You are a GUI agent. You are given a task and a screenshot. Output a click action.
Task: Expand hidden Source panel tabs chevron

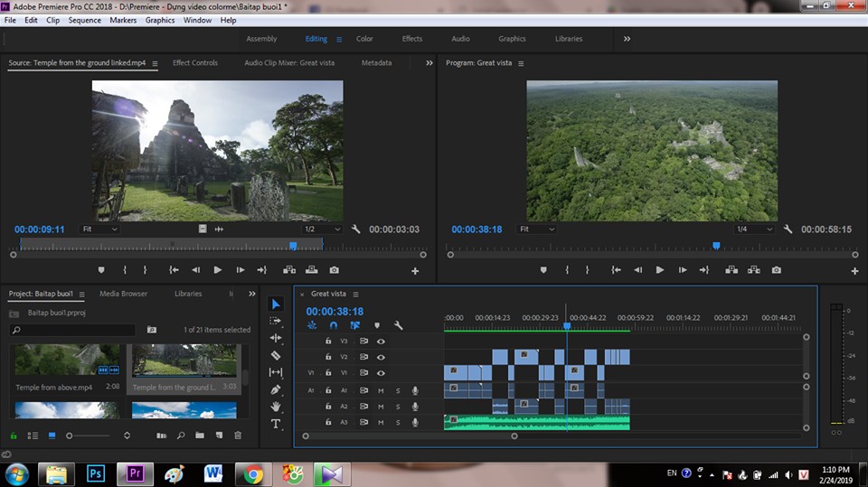(x=429, y=63)
